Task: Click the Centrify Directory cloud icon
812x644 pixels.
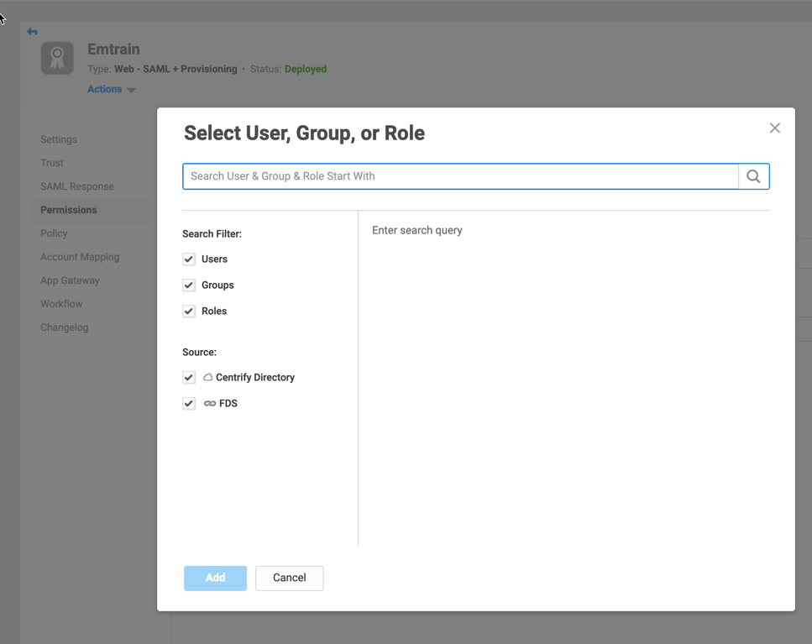Action: point(207,378)
